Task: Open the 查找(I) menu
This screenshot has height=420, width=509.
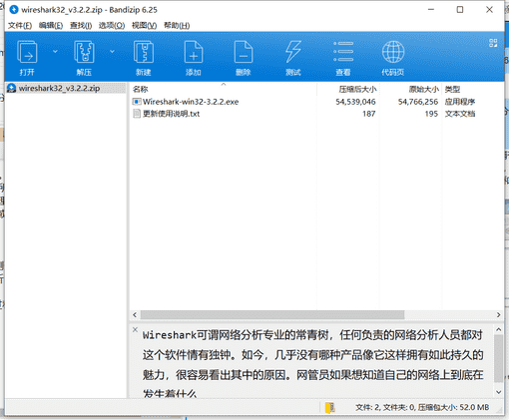Action: tap(81, 25)
